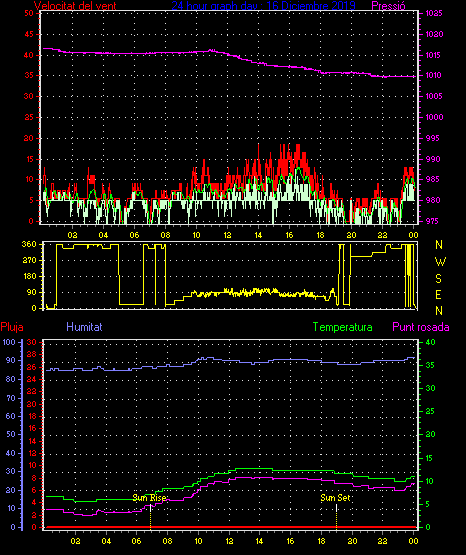Click the '60' blue humidity axis value
466x555 pixels.
point(11,416)
